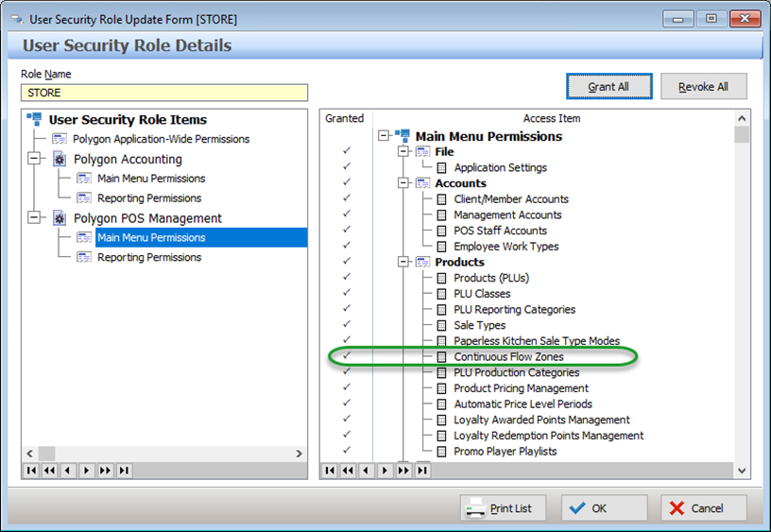
Task: Collapse the Polygon POS Management tree node
Action: pyautogui.click(x=34, y=217)
